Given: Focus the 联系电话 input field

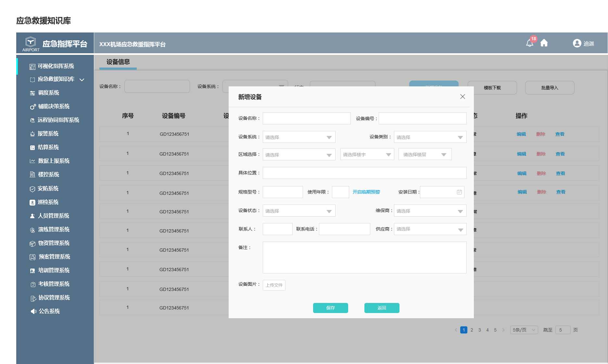Looking at the screenshot, I should click(x=345, y=229).
